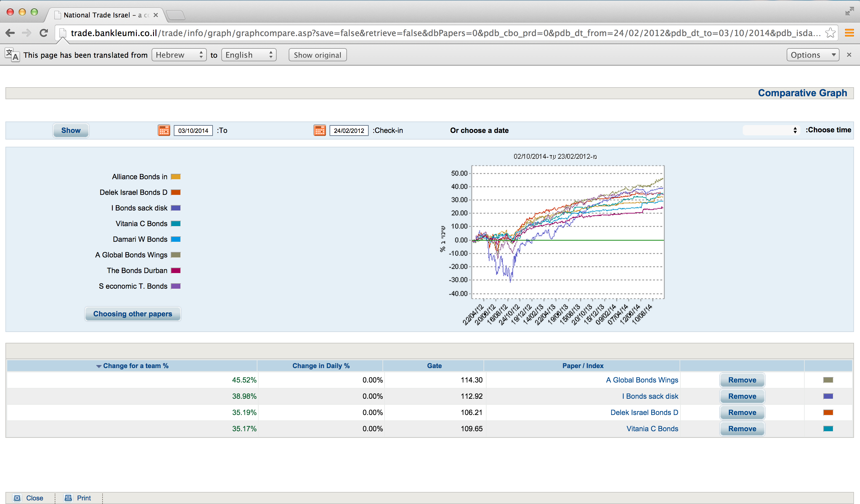
Task: Bookmark this page with the star icon
Action: (x=830, y=33)
